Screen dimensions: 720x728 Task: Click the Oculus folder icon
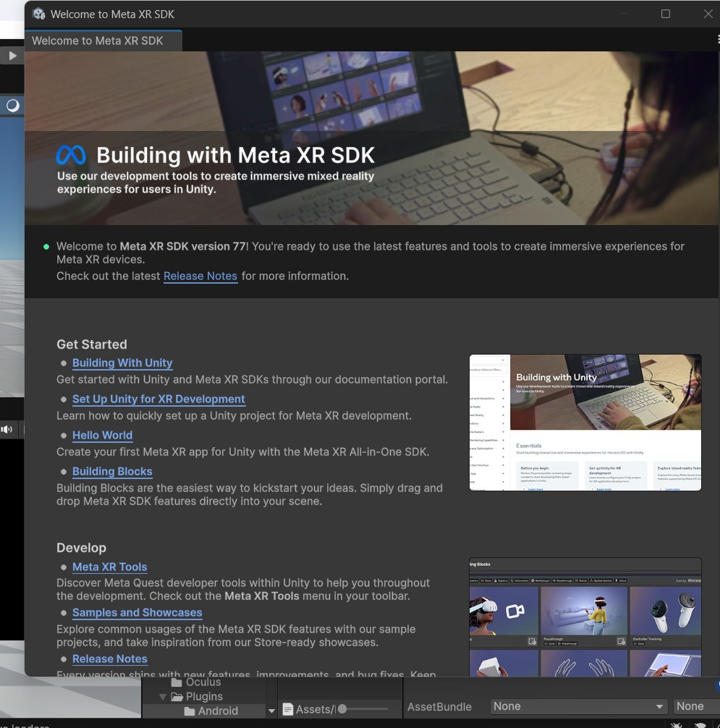tap(177, 682)
